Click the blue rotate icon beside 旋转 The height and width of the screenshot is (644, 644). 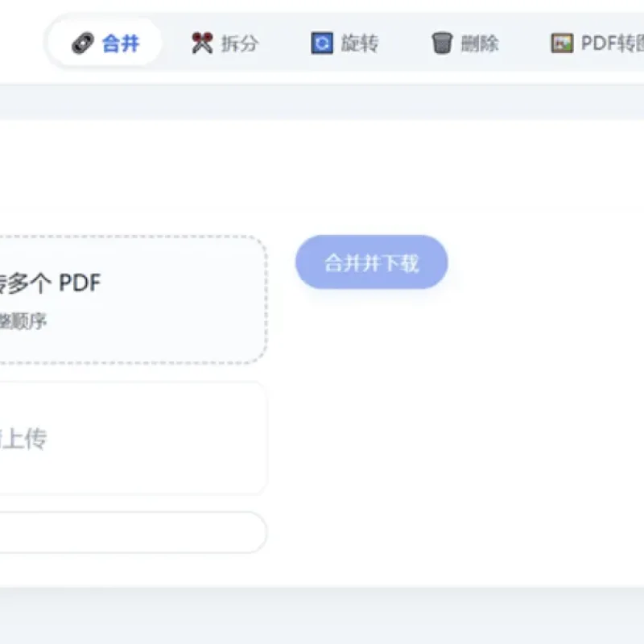(322, 43)
